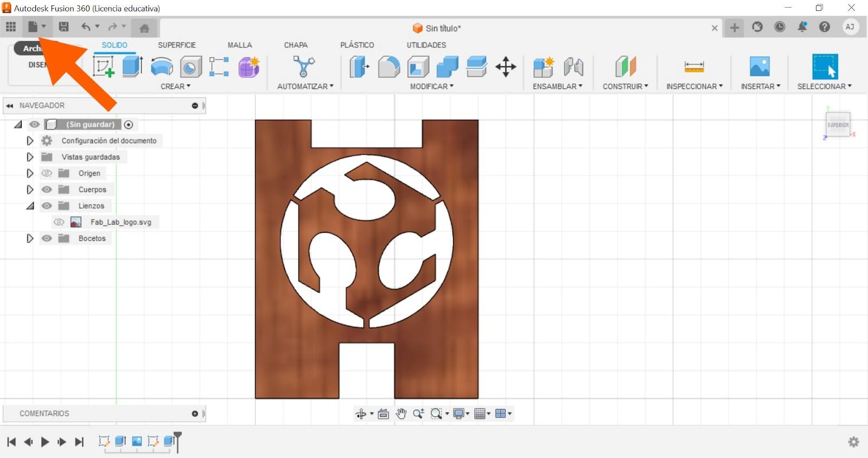Screen dimensions: 868x458
Task: Switch to the CHAPA tab
Action: pyautogui.click(x=296, y=45)
